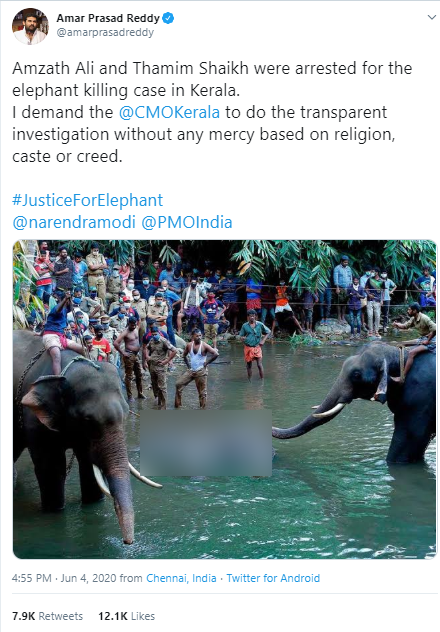Open Amar Prasad Reddy's profile avatar

click(x=30, y=26)
